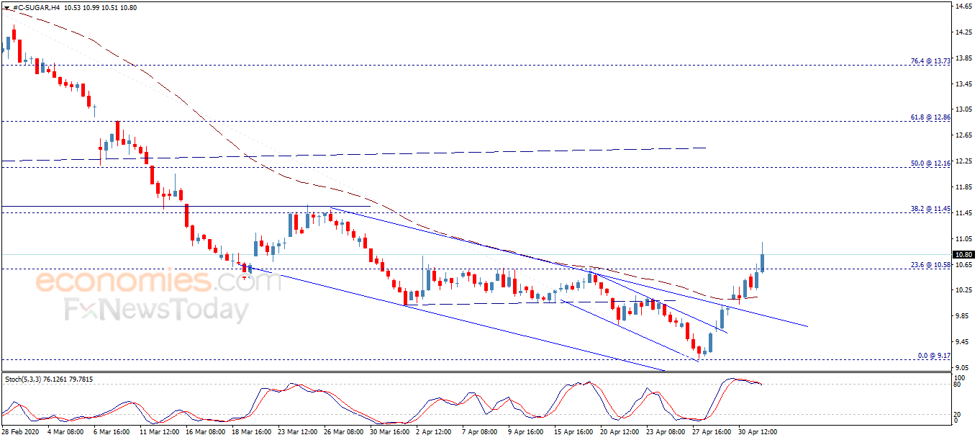This screenshot has width=980, height=440.
Task: Click the 27 Apr 16:00 time label
Action: click(711, 432)
